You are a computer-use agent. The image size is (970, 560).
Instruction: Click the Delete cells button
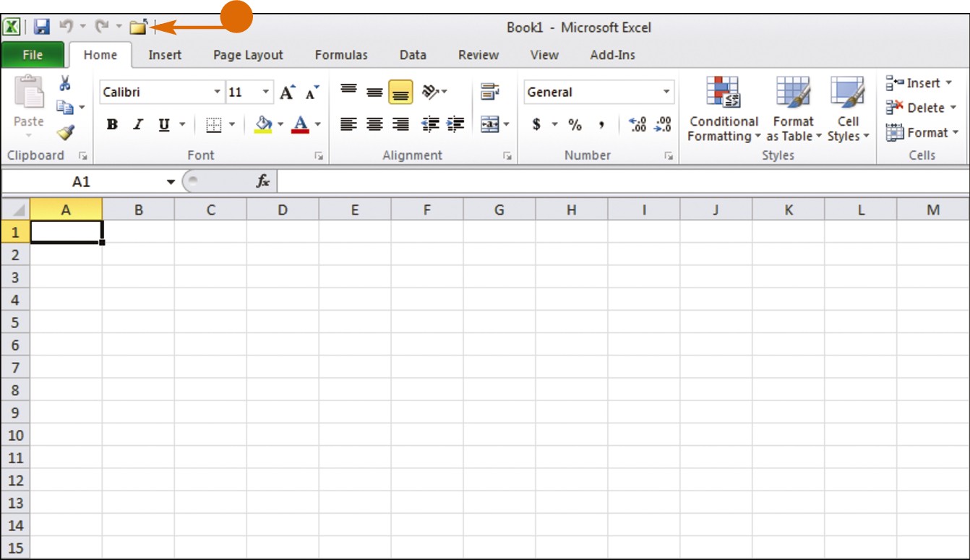pyautogui.click(x=922, y=108)
